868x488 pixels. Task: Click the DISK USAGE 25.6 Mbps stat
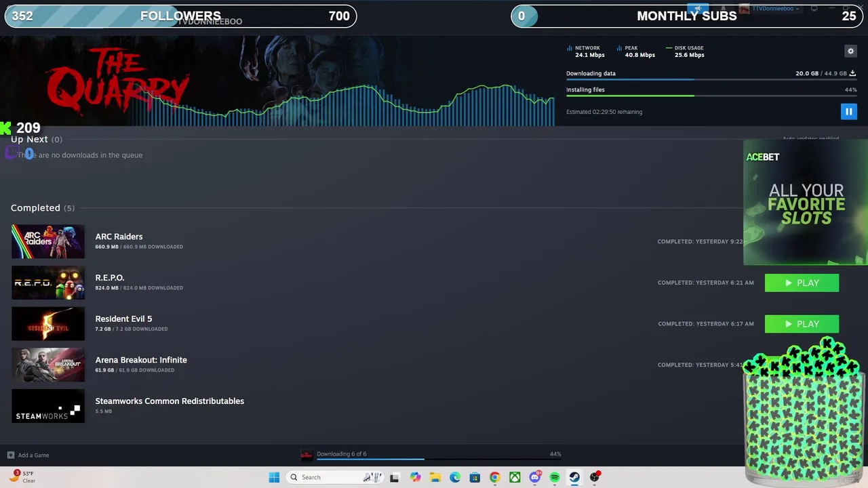(x=686, y=52)
